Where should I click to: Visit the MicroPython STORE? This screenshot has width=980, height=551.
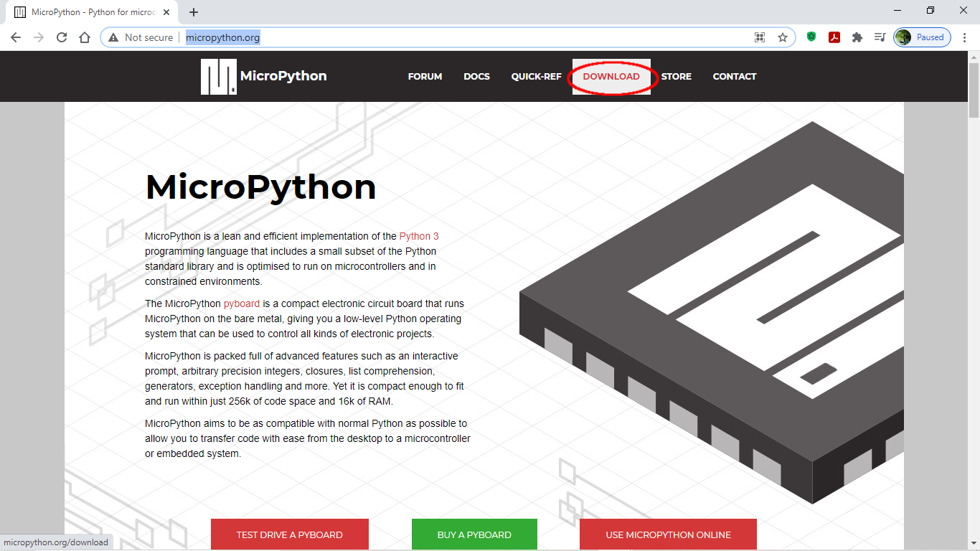tap(676, 76)
